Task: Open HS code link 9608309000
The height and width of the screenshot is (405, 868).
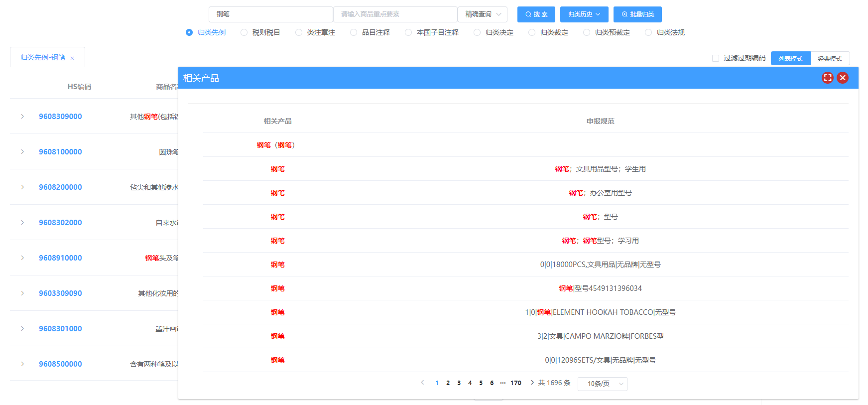Action: (x=60, y=117)
